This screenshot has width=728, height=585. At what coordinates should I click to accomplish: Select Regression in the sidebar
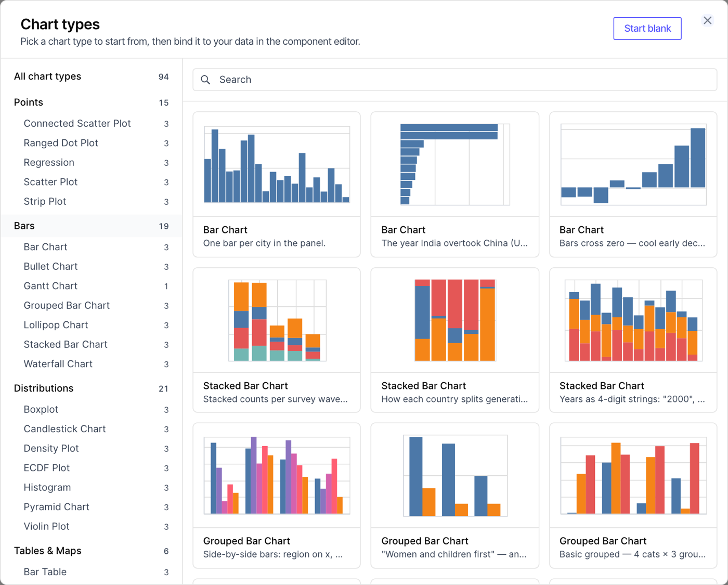coord(92,162)
